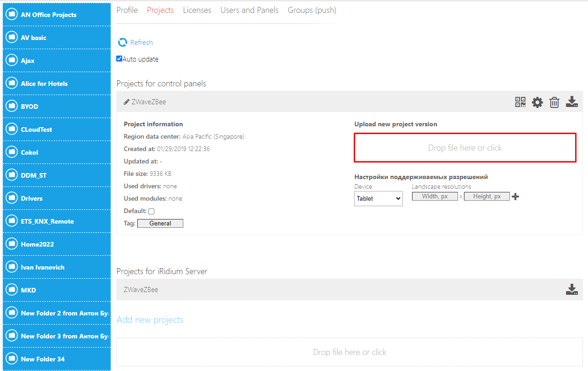Click the Refresh circular arrows icon
Viewport: 588px width, 371px height.
[x=122, y=42]
